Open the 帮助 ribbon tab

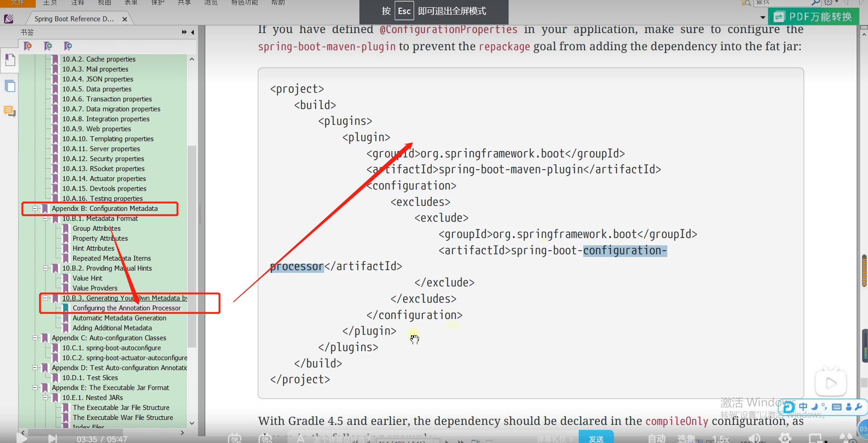[278, 2]
